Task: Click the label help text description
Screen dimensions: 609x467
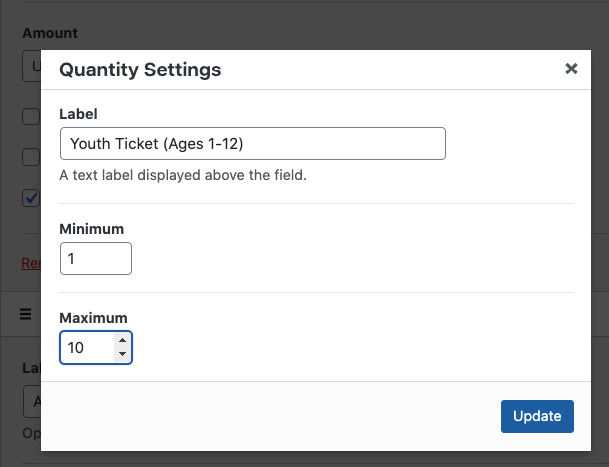Action: (182, 175)
